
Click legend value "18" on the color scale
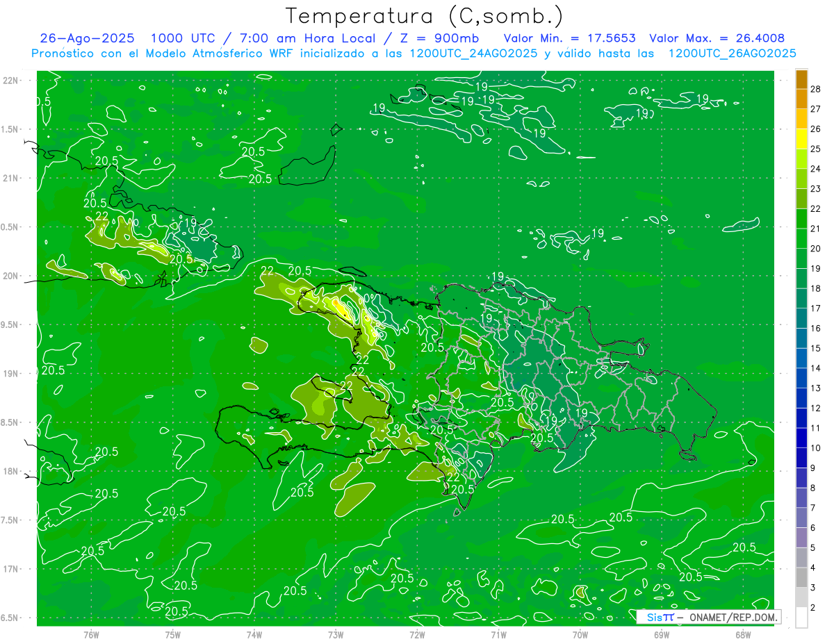pyautogui.click(x=817, y=288)
